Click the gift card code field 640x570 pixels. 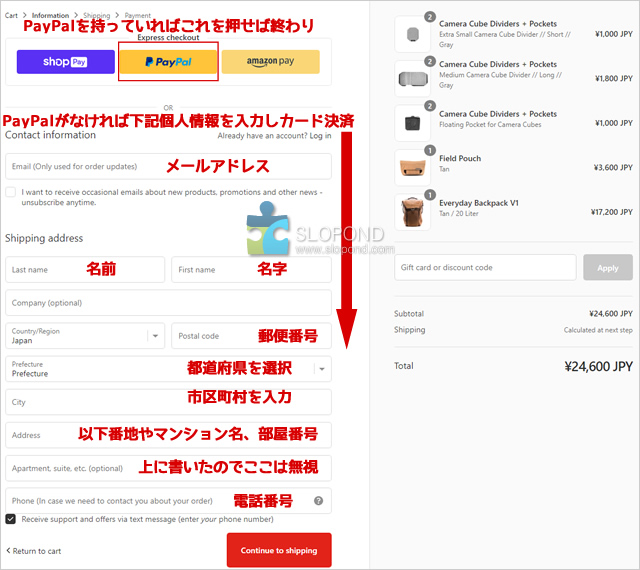click(x=485, y=267)
